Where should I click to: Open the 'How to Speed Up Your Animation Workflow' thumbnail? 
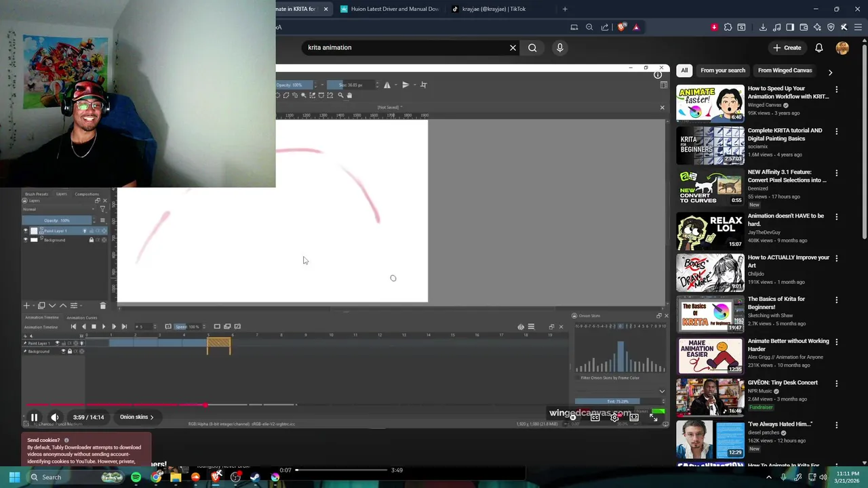pyautogui.click(x=710, y=102)
